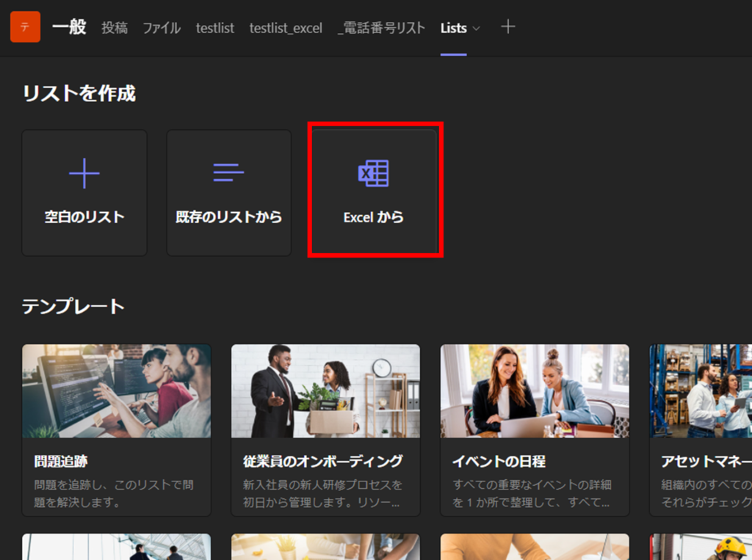Click description すべての重要なイベントの詳細を1か所で整理して
This screenshot has width=752, height=560.
tap(532, 493)
